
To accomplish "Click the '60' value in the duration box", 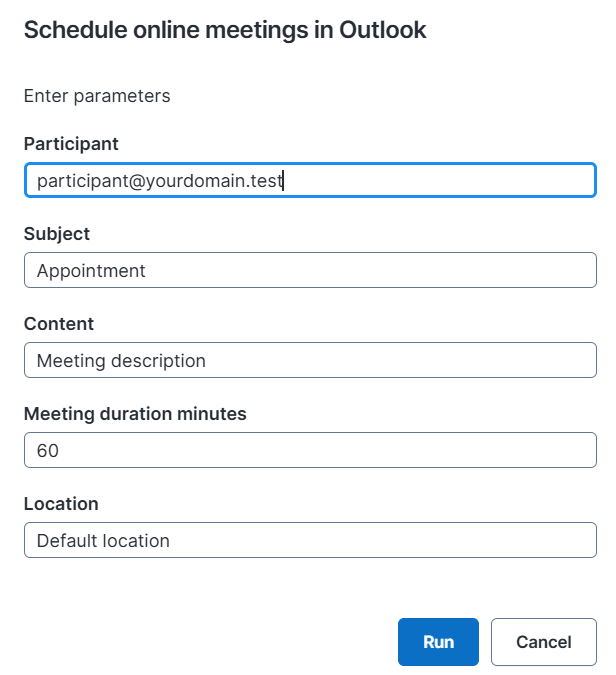I will click(x=48, y=451).
